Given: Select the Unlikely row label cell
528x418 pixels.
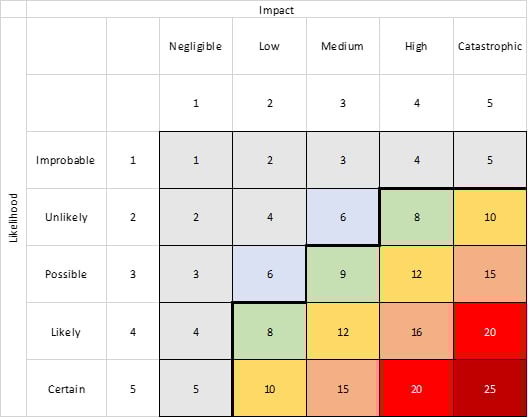Looking at the screenshot, I should pos(66,217).
